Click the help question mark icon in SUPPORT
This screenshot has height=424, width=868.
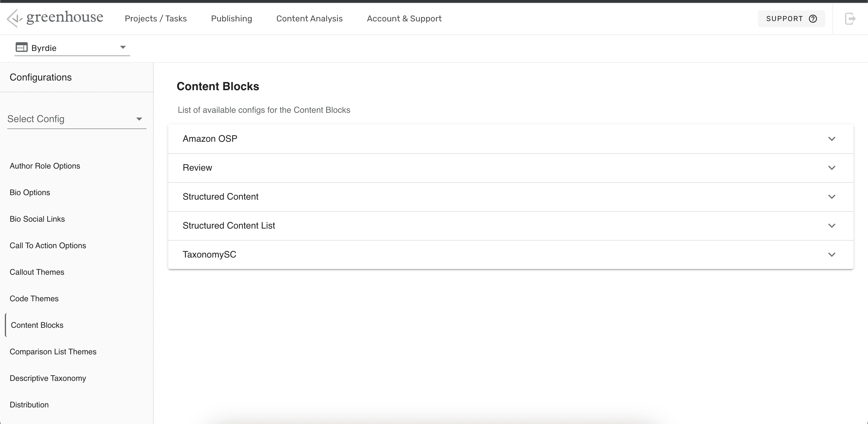(813, 18)
